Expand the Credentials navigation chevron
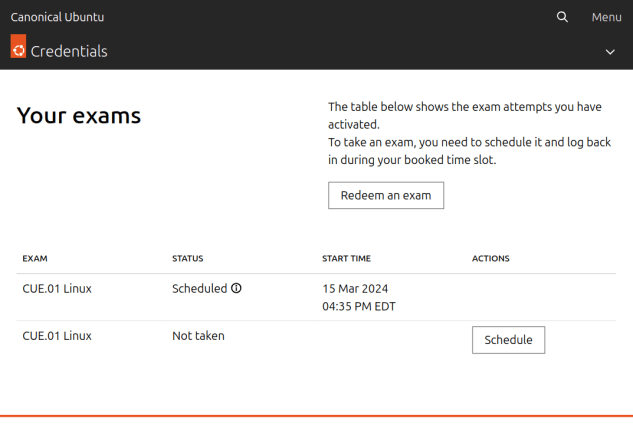The width and height of the screenshot is (633, 442). pyautogui.click(x=610, y=52)
